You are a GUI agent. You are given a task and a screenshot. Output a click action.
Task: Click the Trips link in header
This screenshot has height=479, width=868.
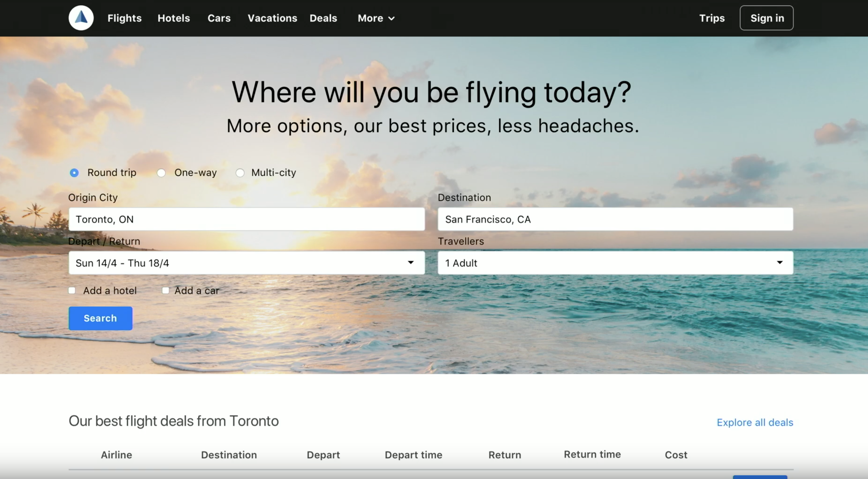point(712,18)
